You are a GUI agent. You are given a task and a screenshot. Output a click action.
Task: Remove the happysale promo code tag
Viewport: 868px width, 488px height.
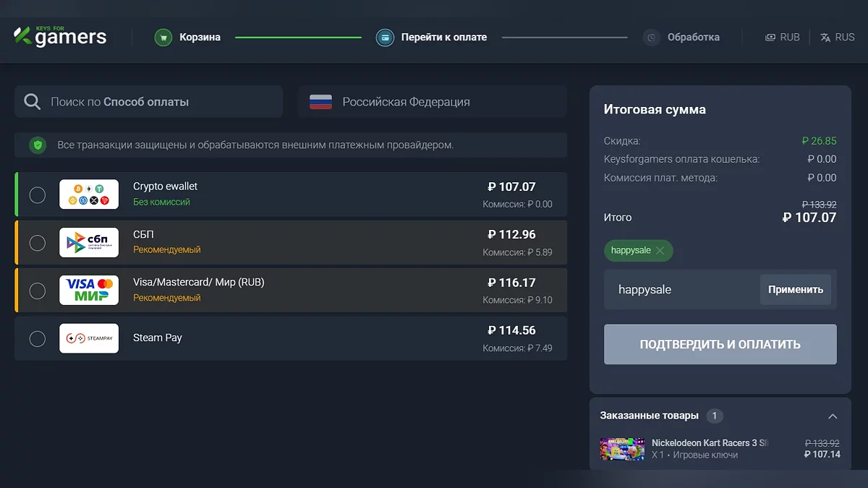pos(660,251)
